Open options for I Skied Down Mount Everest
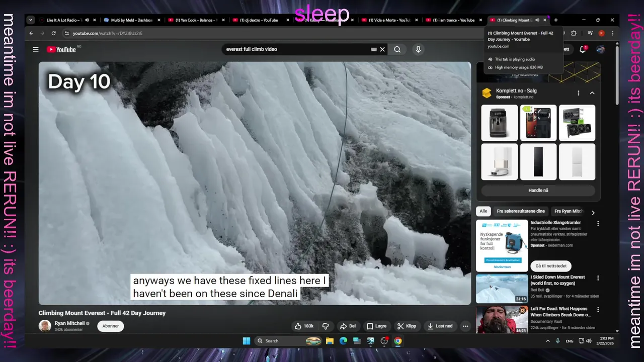The image size is (644, 362). click(598, 278)
